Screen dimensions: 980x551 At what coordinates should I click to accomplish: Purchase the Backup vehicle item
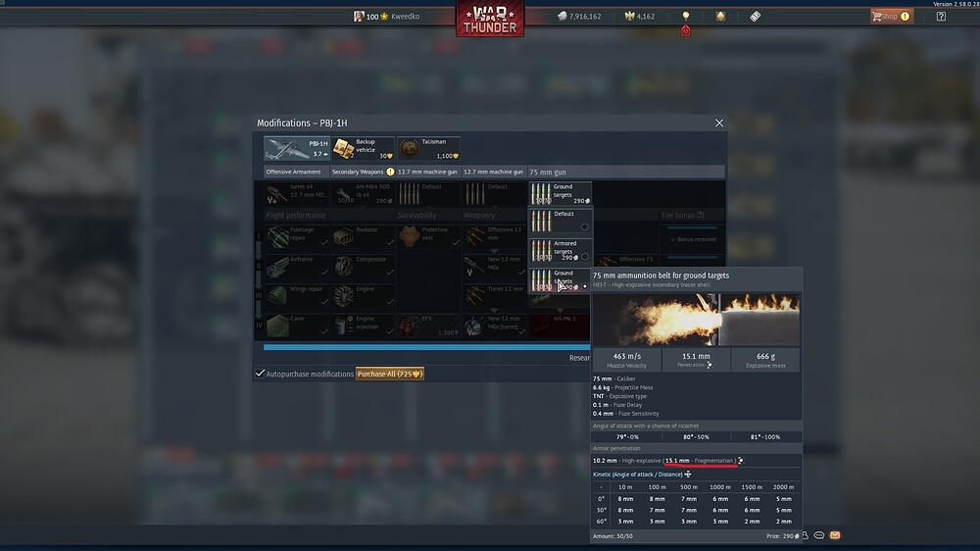pos(363,148)
